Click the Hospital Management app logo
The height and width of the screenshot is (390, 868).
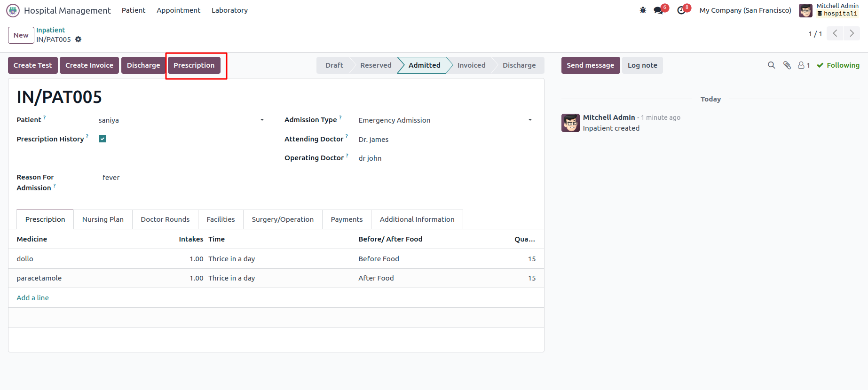[13, 10]
